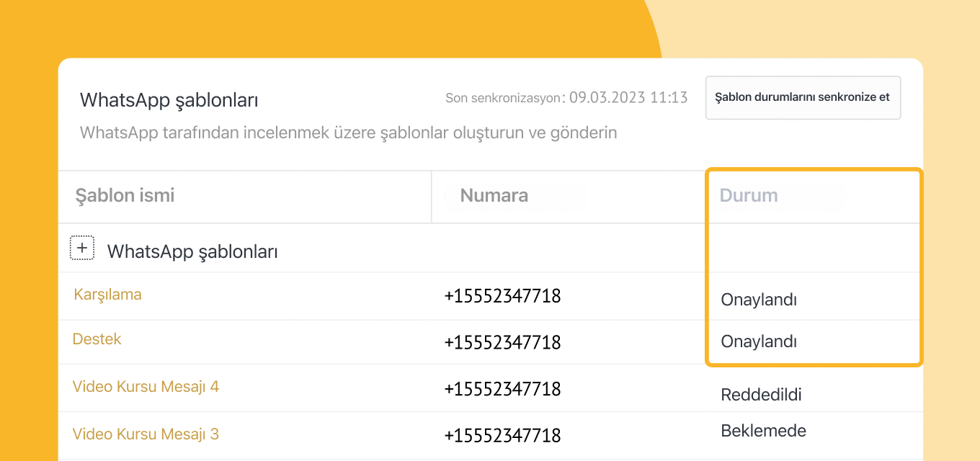Expand the WhatsApp şablonları group

tap(82, 249)
